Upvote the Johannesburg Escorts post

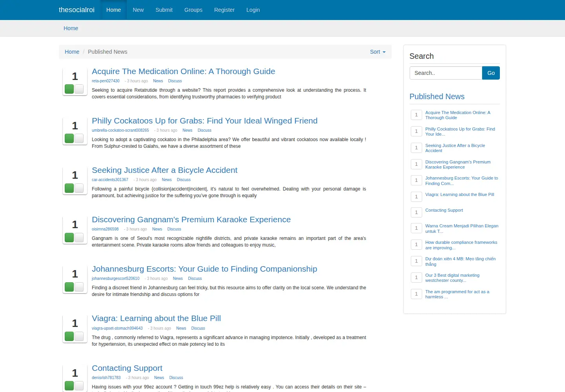[69, 287]
